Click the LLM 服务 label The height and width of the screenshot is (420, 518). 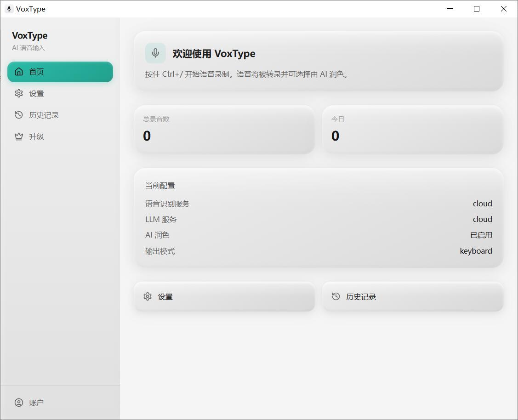(x=161, y=219)
